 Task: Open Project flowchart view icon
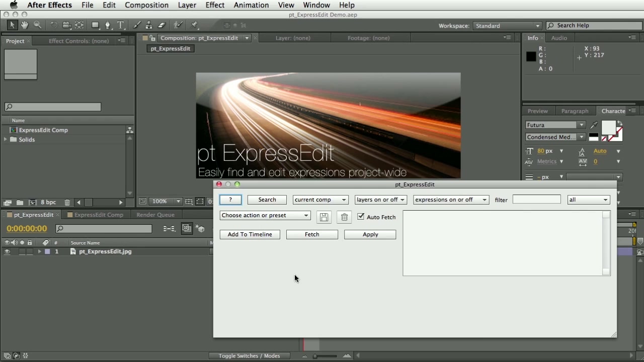pos(130,130)
